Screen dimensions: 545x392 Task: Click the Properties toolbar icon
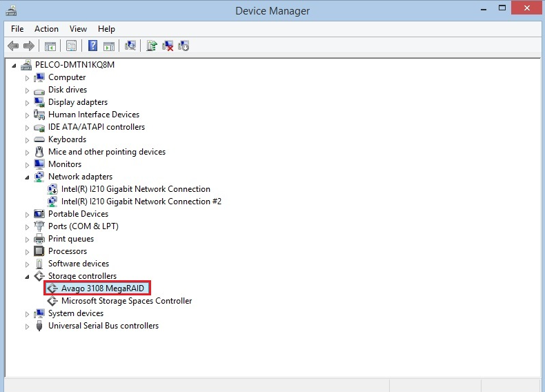[71, 46]
